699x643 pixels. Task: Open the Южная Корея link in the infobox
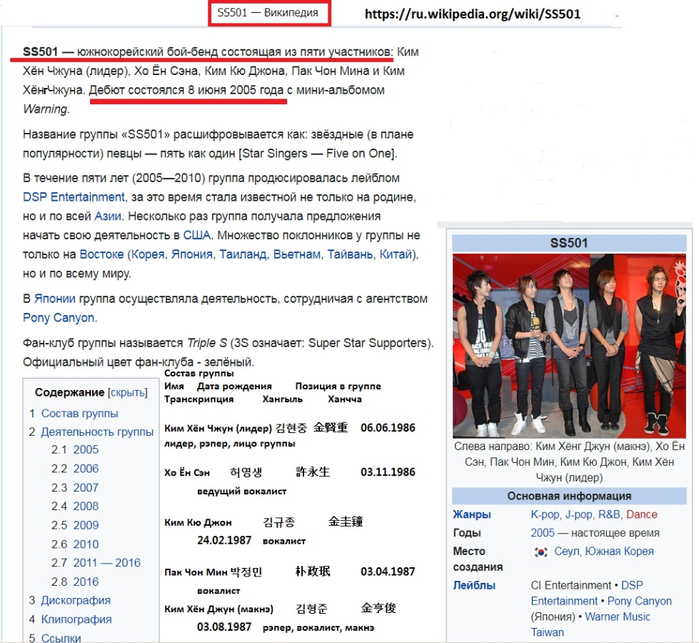pos(619,552)
